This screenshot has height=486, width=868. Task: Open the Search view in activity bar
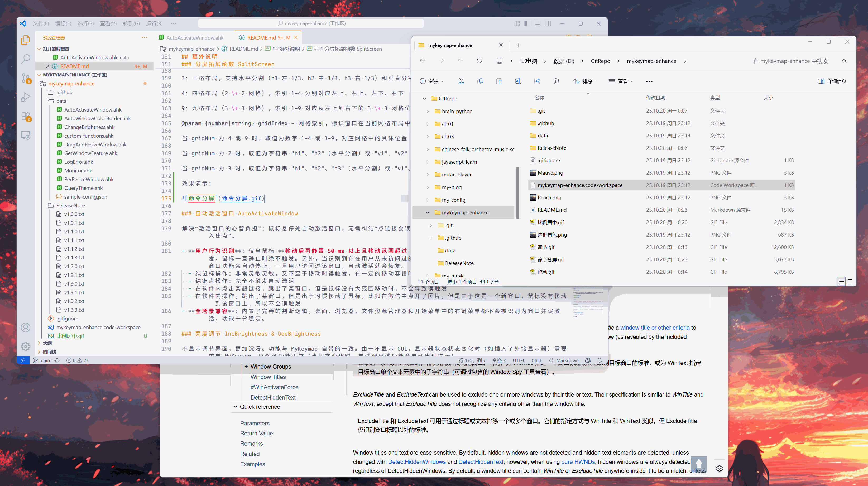(26, 59)
